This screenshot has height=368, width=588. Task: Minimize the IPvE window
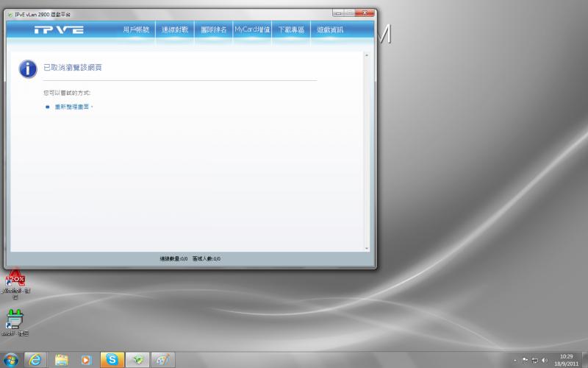(338, 13)
